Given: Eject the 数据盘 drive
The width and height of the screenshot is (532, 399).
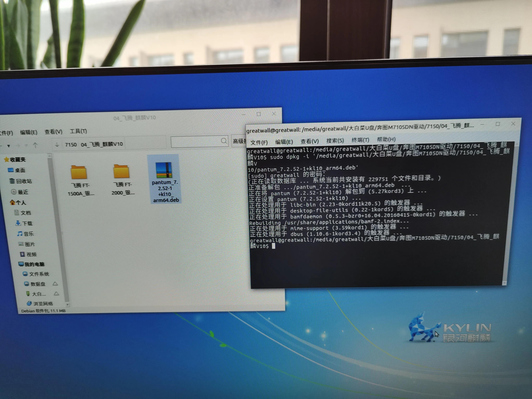Looking at the screenshot, I should click(x=55, y=284).
